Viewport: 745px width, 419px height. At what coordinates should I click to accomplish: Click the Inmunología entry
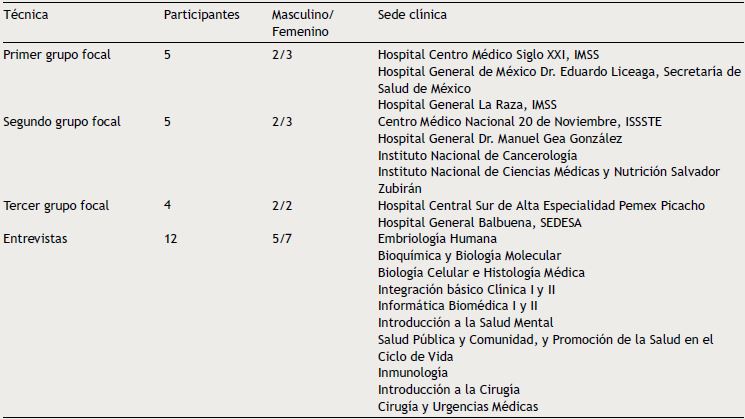point(414,373)
